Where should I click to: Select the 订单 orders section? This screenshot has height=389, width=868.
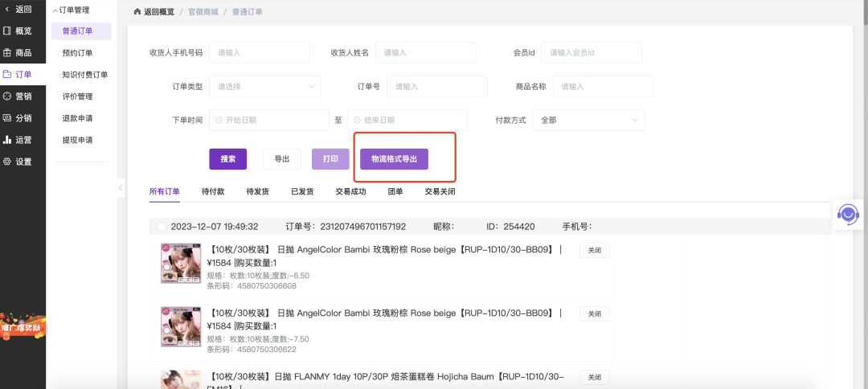pyautogui.click(x=23, y=74)
